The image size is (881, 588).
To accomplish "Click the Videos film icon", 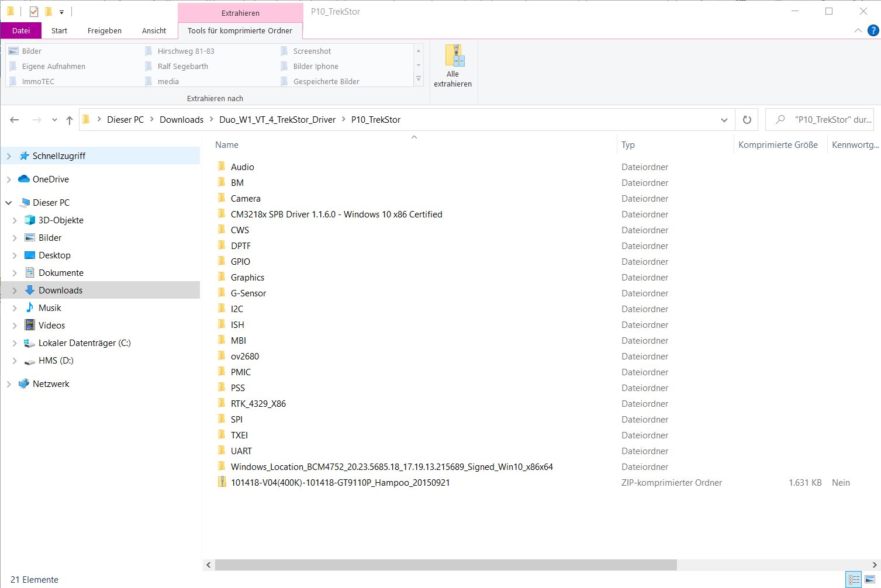I will tap(30, 325).
